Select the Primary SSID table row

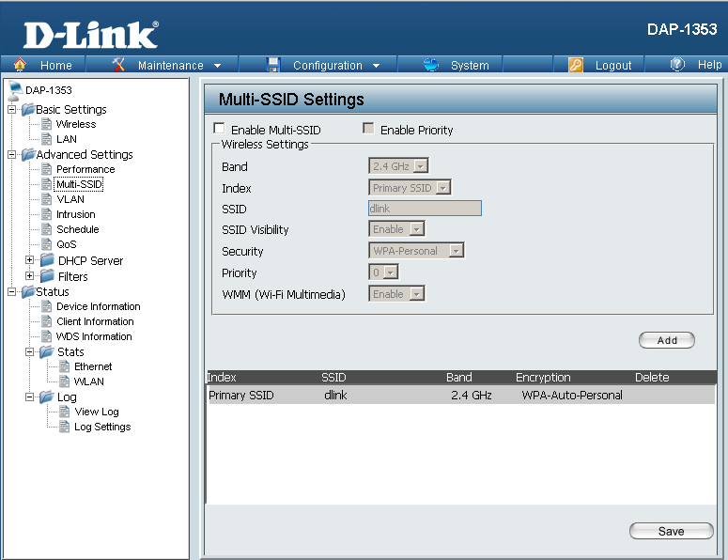461,396
